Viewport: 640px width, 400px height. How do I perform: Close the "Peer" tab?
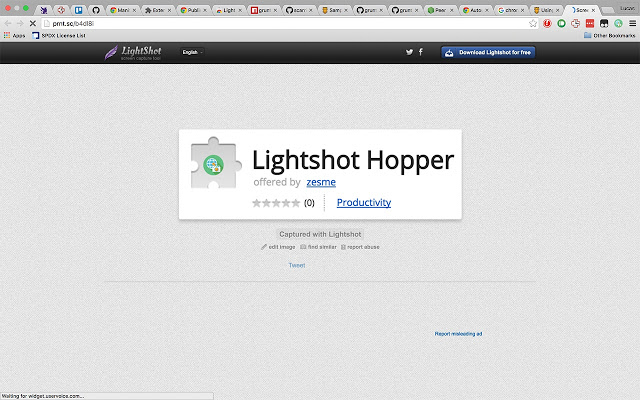451,10
